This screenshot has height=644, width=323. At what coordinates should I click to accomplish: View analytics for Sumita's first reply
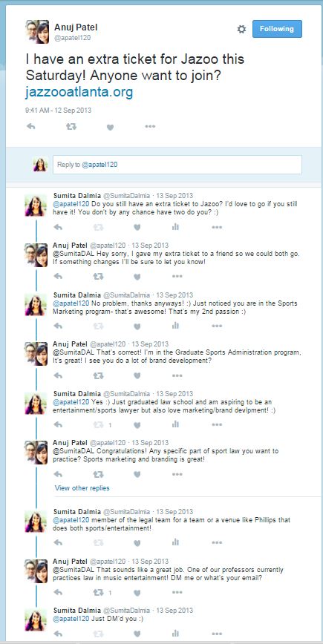(175, 227)
